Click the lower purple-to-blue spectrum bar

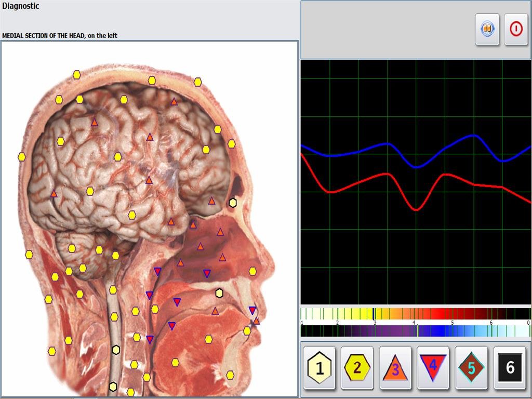click(416, 331)
